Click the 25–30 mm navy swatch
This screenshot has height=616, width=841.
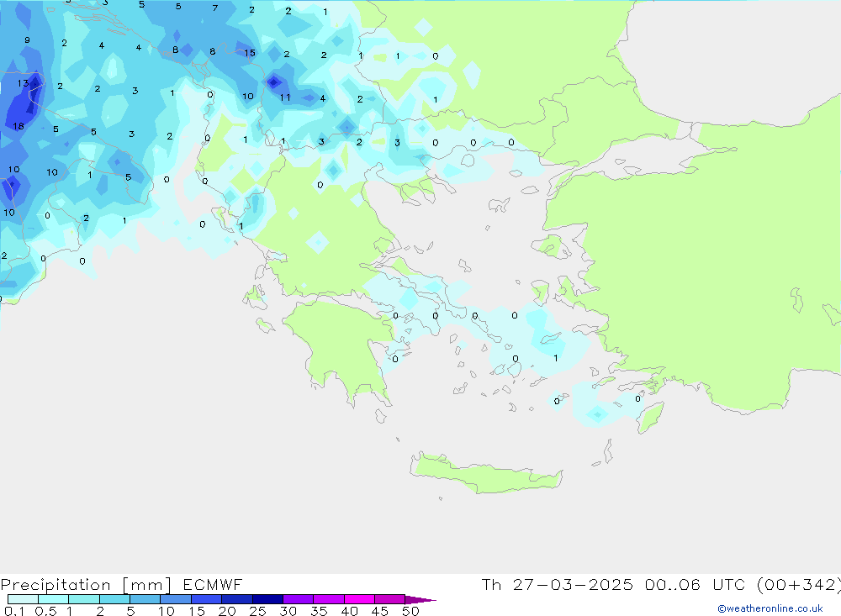(x=267, y=599)
